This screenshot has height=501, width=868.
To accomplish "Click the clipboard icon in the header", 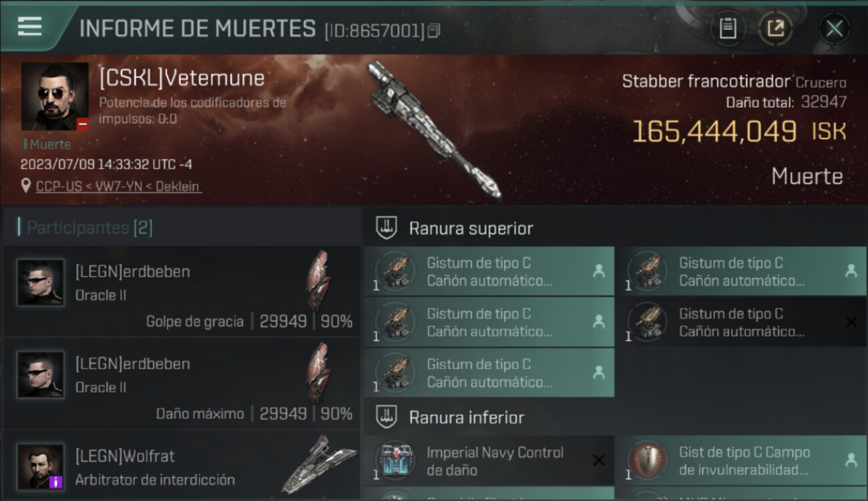I will tap(728, 28).
